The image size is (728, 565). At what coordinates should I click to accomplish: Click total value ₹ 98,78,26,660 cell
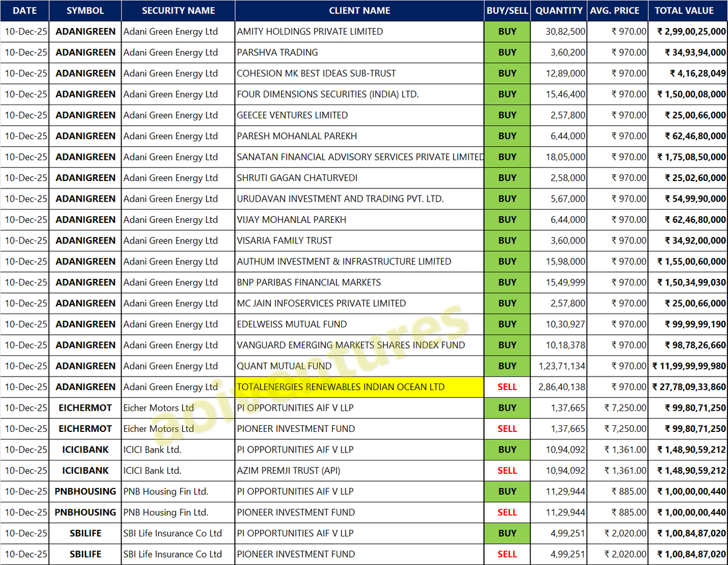687,345
